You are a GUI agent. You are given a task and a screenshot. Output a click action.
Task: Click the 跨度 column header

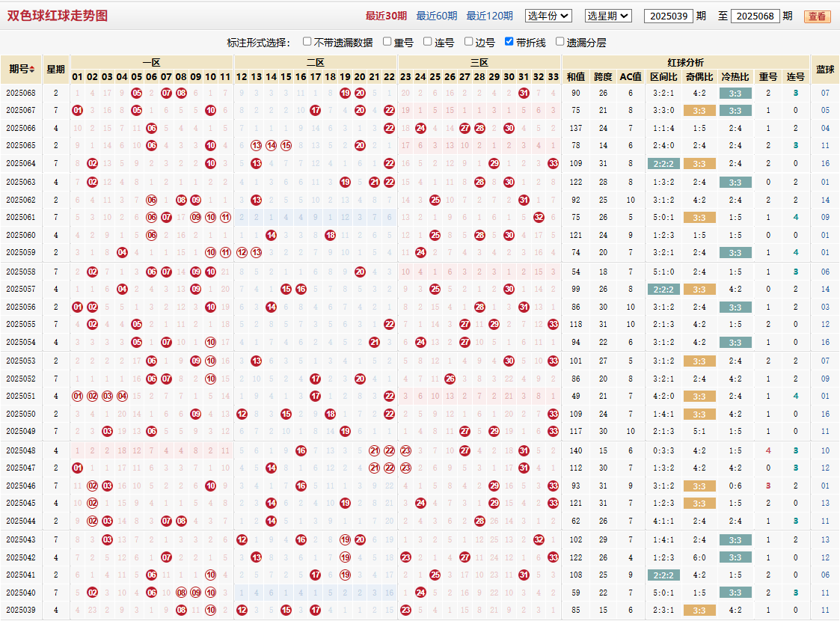[603, 76]
